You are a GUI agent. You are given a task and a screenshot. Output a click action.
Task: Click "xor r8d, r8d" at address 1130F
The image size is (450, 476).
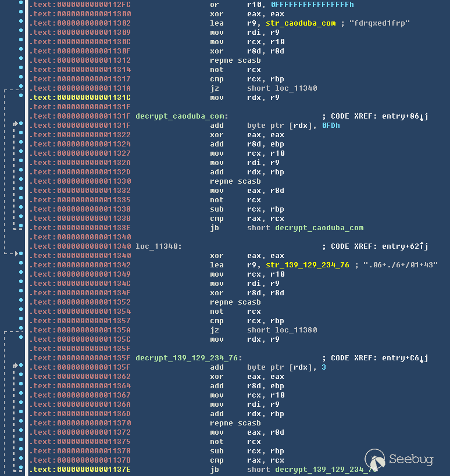(247, 51)
